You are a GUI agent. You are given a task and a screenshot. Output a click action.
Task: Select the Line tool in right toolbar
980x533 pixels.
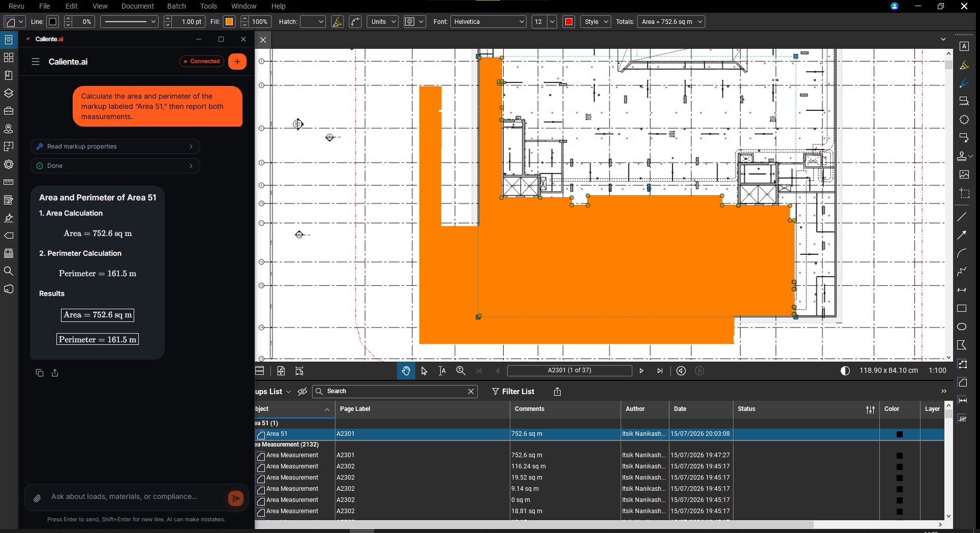tap(962, 217)
